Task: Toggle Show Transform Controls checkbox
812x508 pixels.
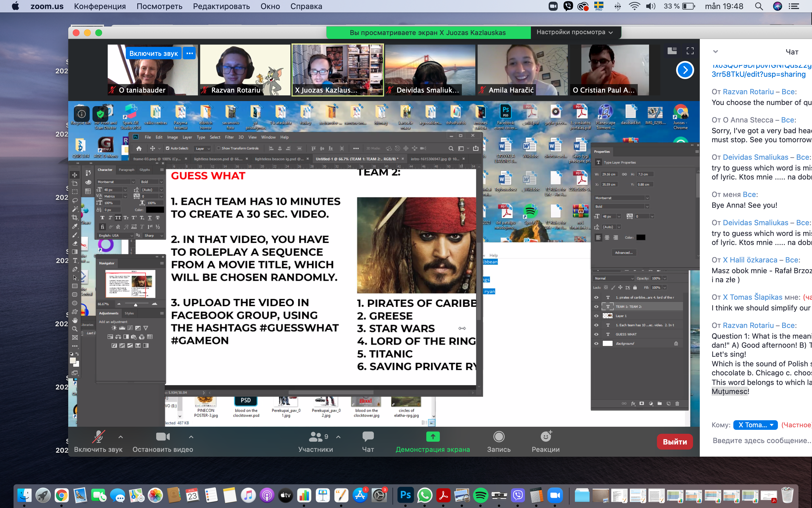Action: pos(219,148)
